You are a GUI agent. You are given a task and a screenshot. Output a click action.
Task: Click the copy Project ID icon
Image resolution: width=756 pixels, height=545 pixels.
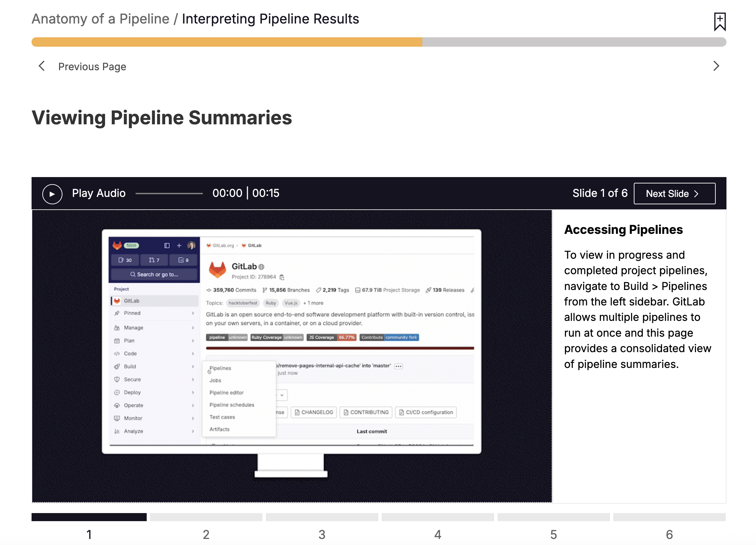click(282, 277)
